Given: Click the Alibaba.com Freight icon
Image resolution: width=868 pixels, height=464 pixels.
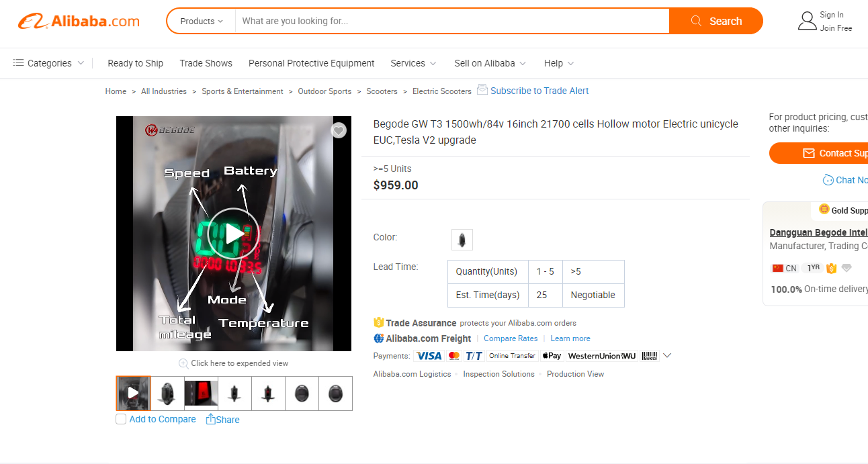Looking at the screenshot, I should coord(379,338).
